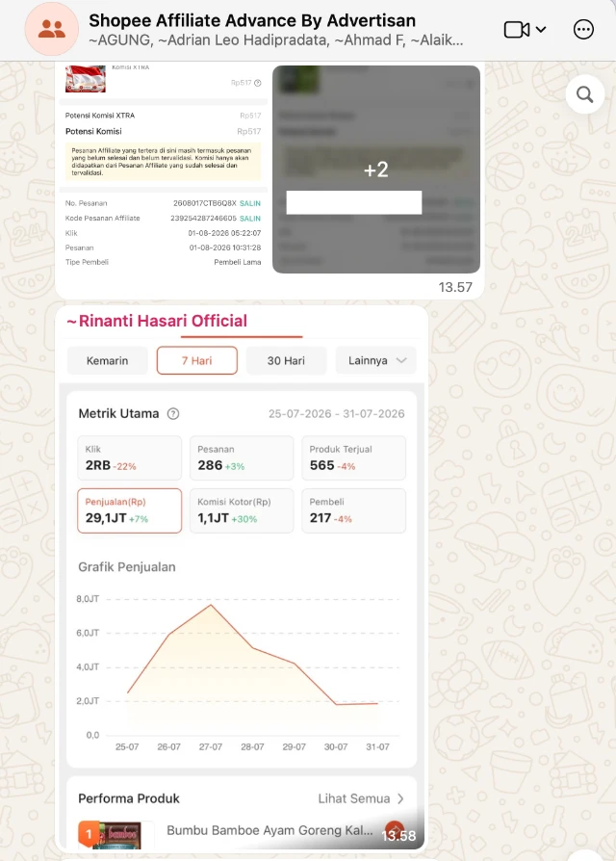Click affiliate order code 239254287246605
Screen dimensions: 616x861
coord(203,218)
